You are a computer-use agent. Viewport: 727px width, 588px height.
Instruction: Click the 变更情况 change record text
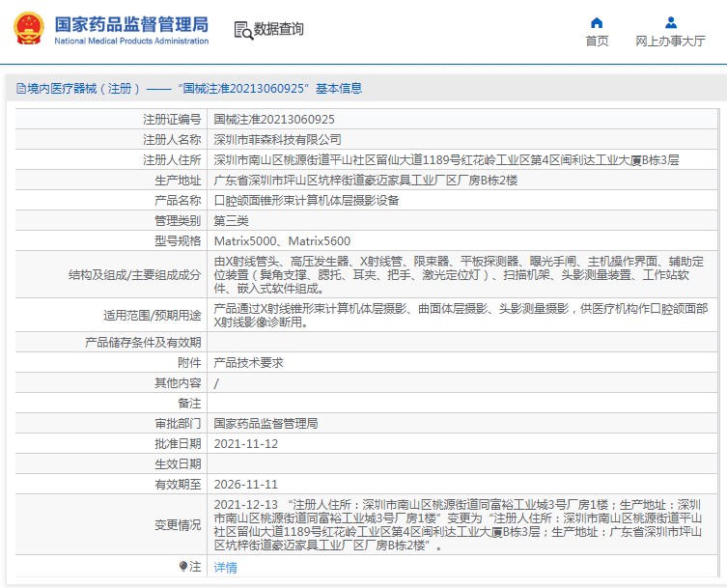pyautogui.click(x=458, y=525)
